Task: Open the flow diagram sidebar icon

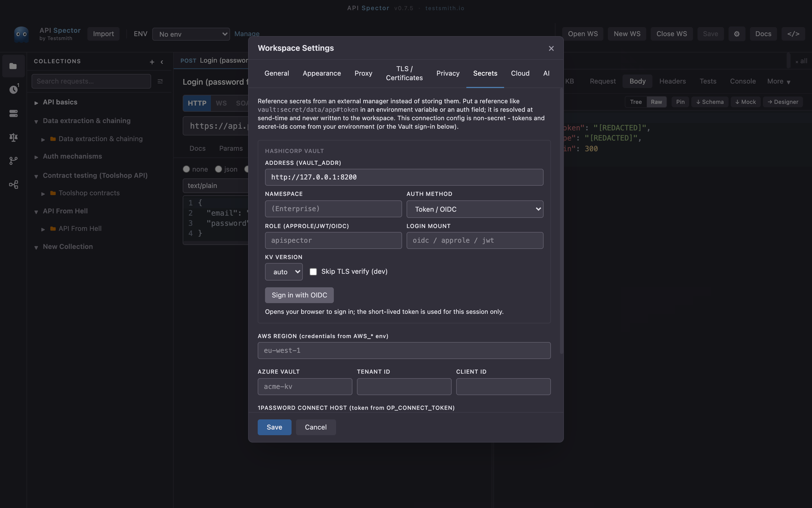Action: point(14,185)
